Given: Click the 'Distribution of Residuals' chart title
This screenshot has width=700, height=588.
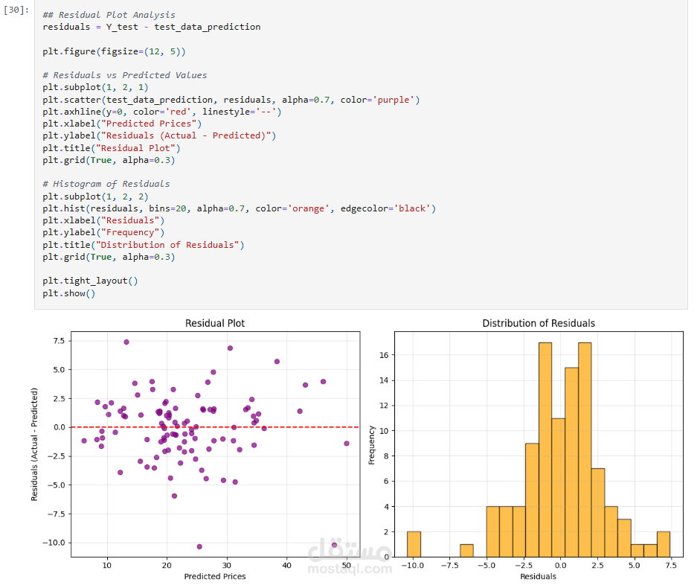Looking at the screenshot, I should 539,323.
